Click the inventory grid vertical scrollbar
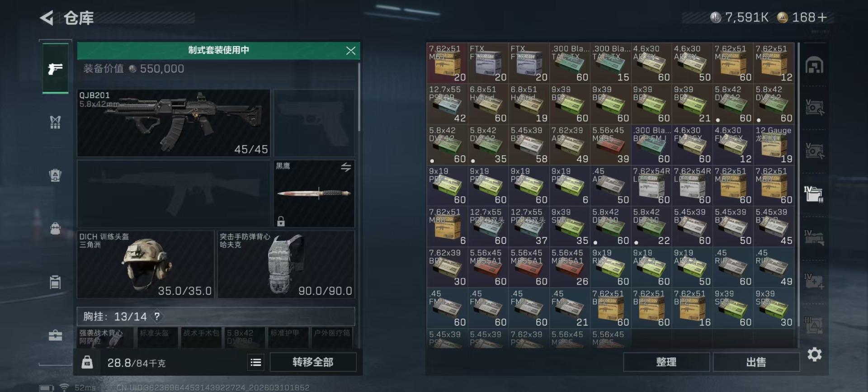Viewport: 868px width, 392px height. click(x=799, y=181)
